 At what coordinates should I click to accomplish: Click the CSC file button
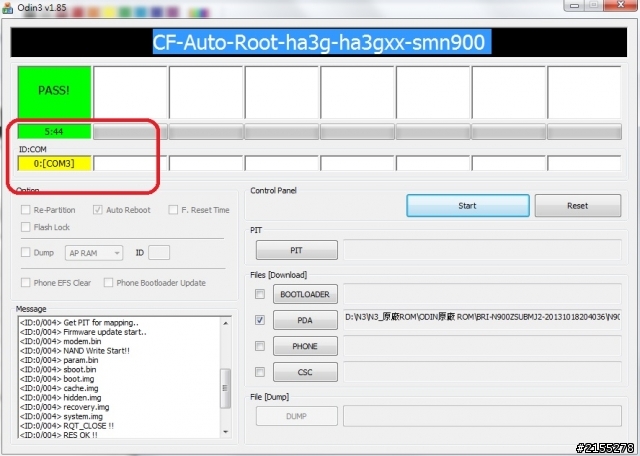pos(305,372)
